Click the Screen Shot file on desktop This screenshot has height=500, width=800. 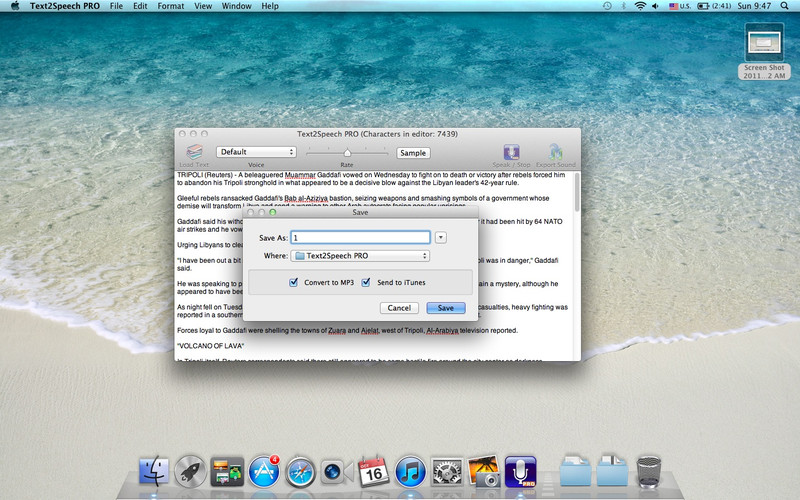point(765,46)
